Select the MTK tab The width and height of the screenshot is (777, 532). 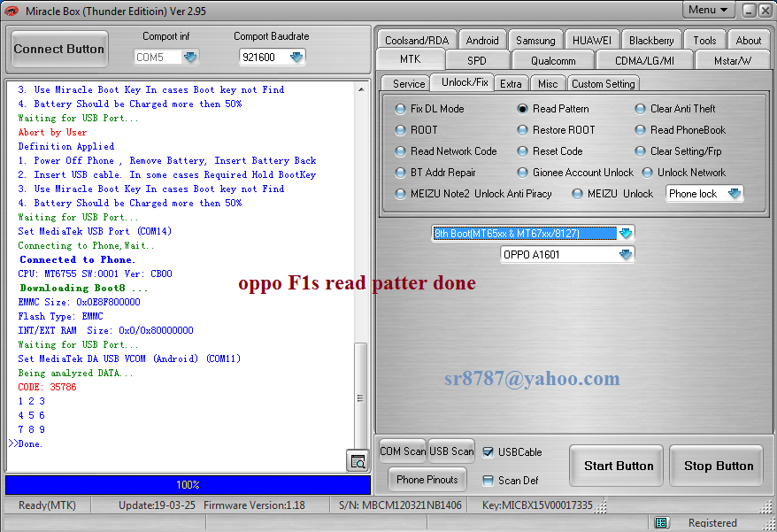coord(411,59)
